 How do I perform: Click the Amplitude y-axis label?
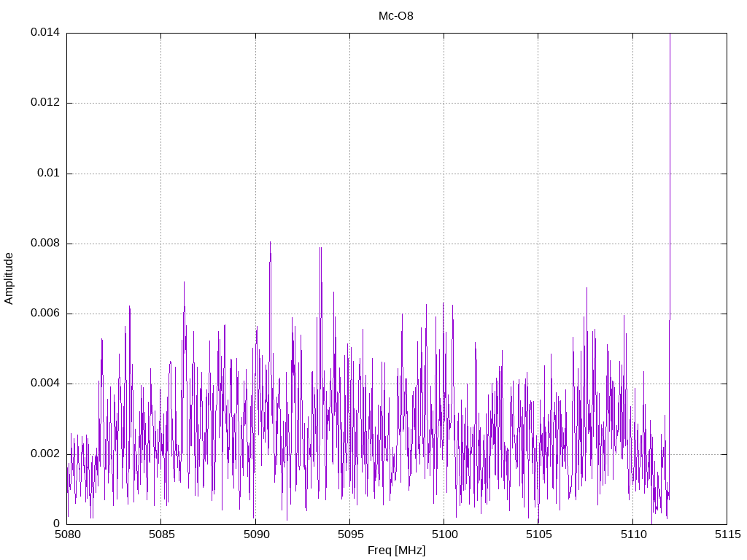pos(9,278)
